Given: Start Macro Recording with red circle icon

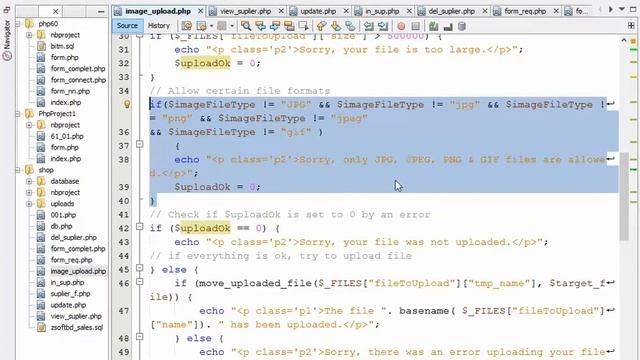Looking at the screenshot, I should (401, 26).
